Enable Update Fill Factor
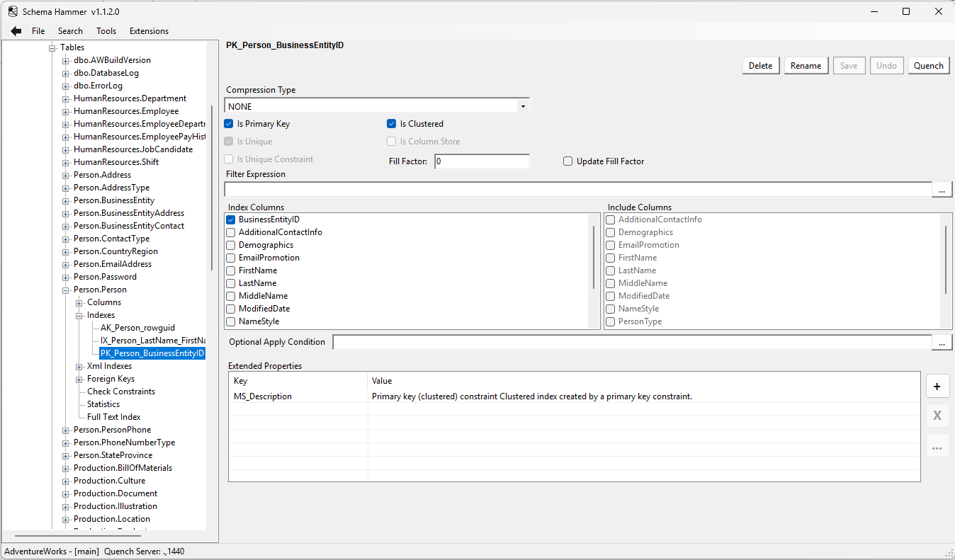Screen dimensions: 955x560 point(567,161)
